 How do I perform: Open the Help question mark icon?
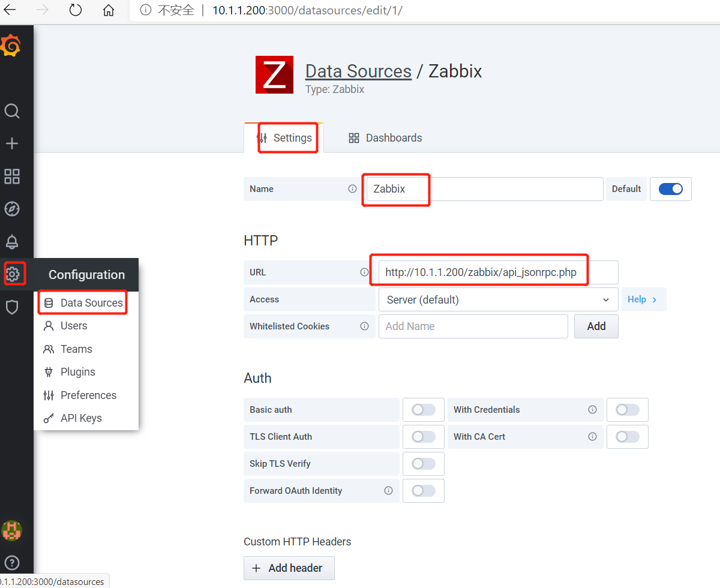[x=12, y=563]
